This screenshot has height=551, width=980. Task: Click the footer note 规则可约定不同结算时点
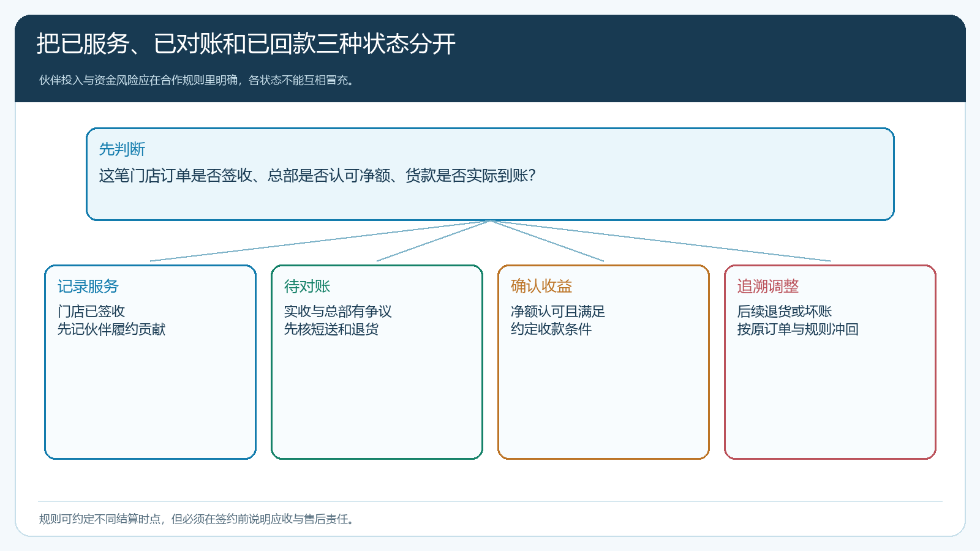(100, 519)
